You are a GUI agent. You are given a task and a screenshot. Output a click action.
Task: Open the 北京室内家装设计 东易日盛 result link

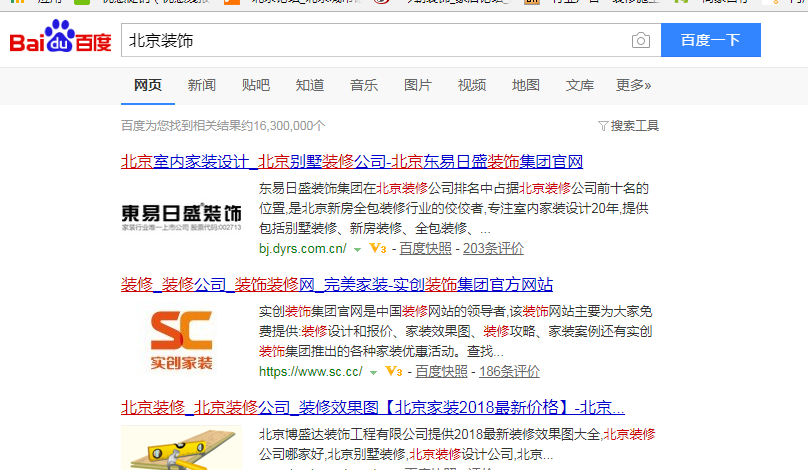click(x=351, y=161)
